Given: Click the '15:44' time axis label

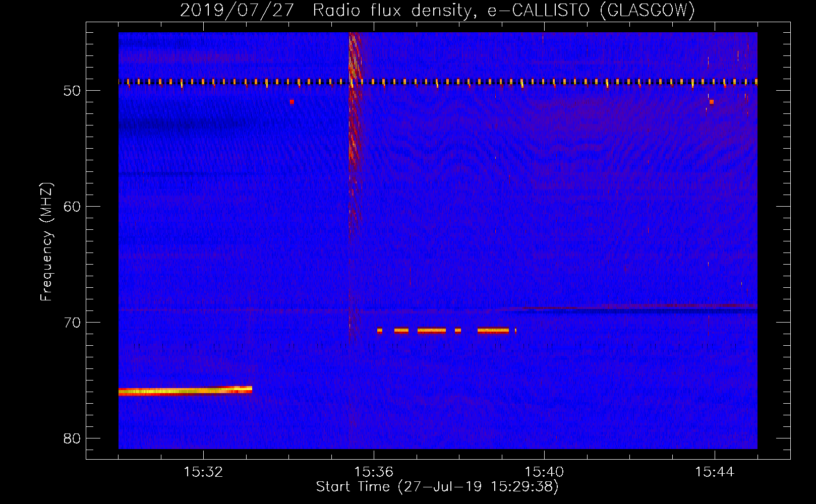Looking at the screenshot, I should 715,472.
